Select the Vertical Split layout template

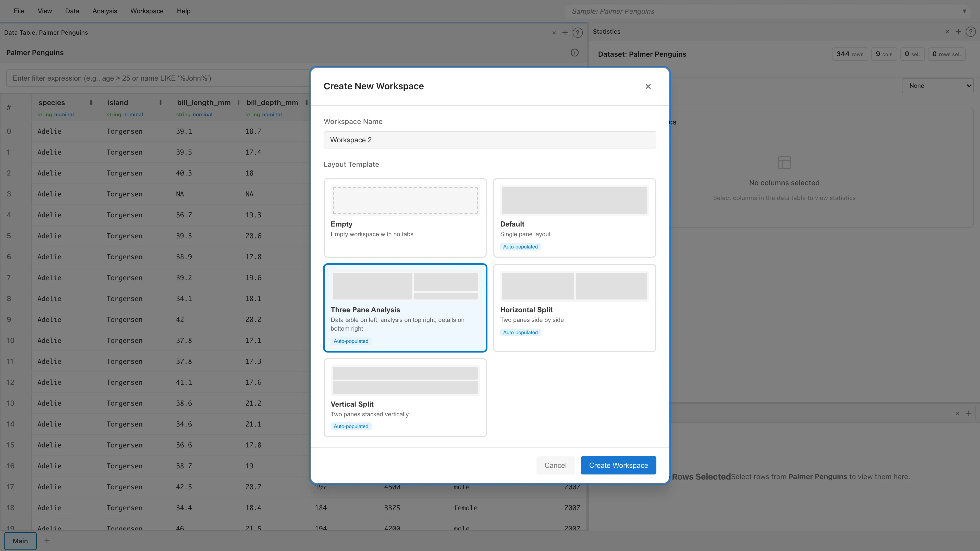[x=405, y=397]
